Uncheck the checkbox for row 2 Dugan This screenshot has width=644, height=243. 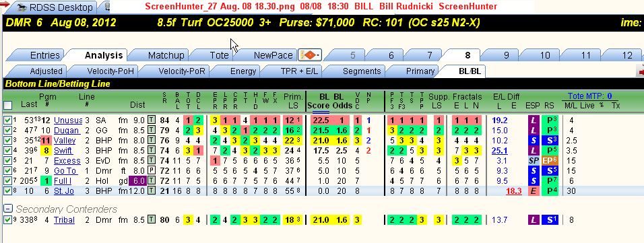7,131
